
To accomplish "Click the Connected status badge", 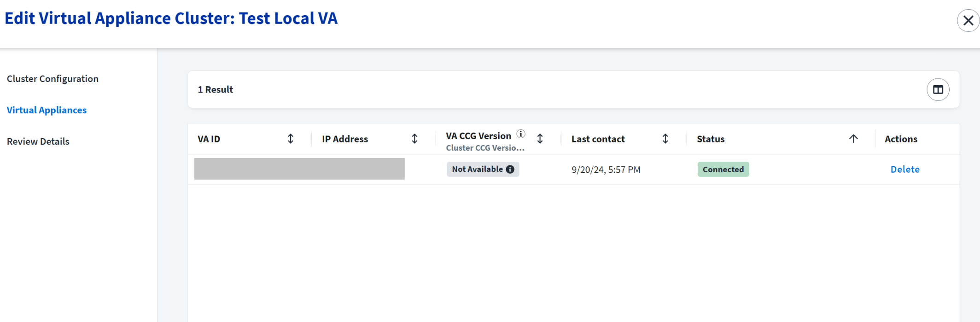I will [723, 170].
